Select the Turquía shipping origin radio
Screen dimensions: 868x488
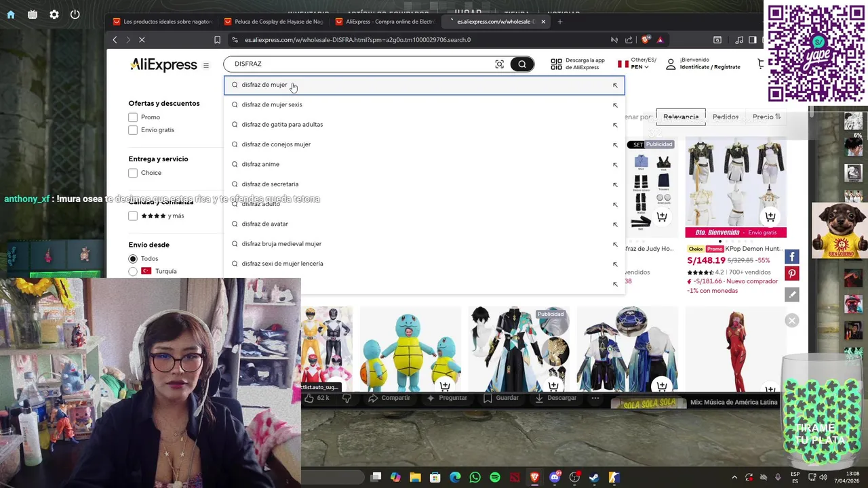pos(133,271)
